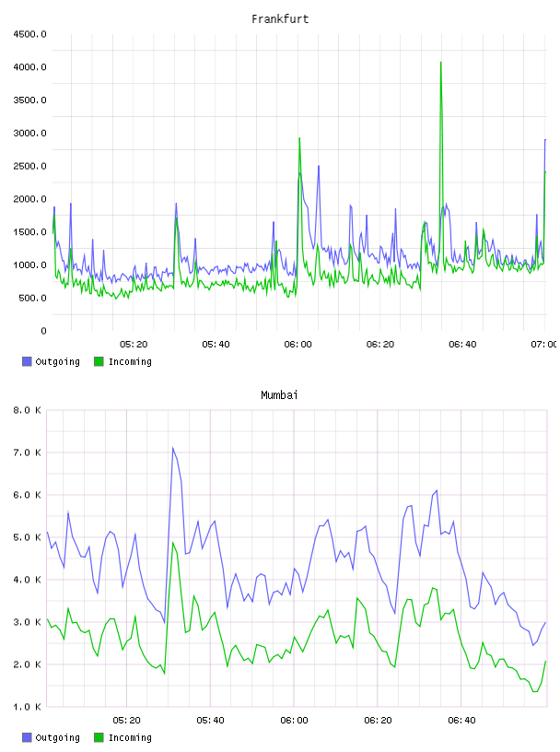Click the 8.0 K y-axis label in Mumbai
This screenshot has width=560, height=752.
(x=28, y=410)
